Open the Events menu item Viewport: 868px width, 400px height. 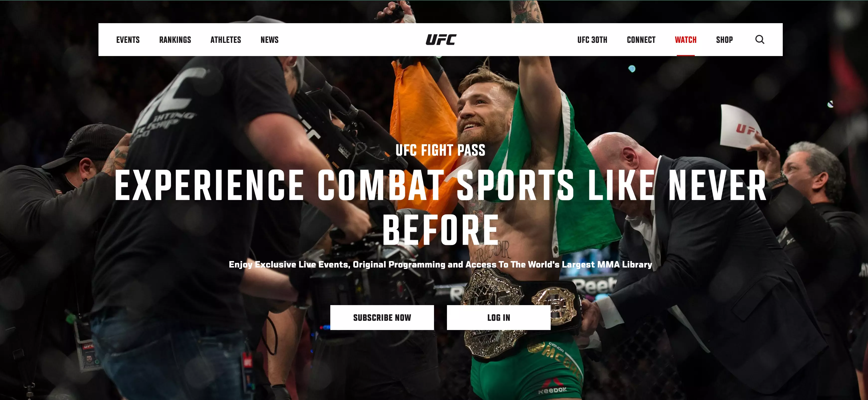coord(128,40)
